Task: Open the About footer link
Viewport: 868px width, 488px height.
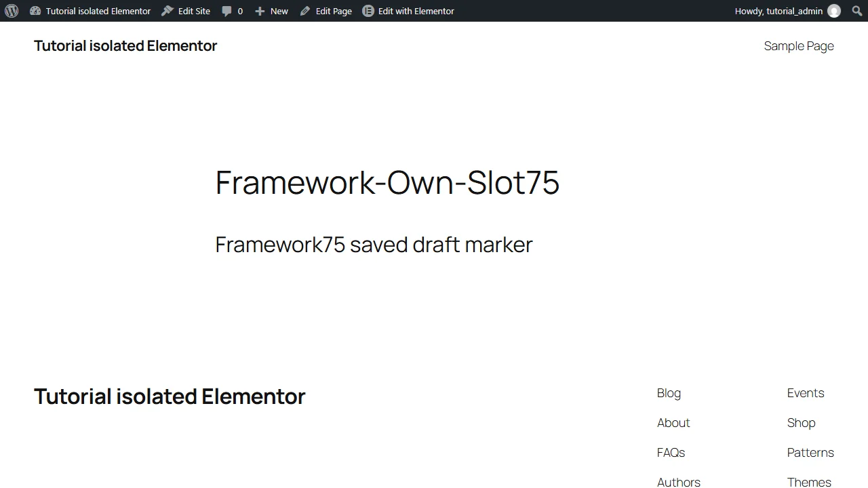Action: (673, 423)
